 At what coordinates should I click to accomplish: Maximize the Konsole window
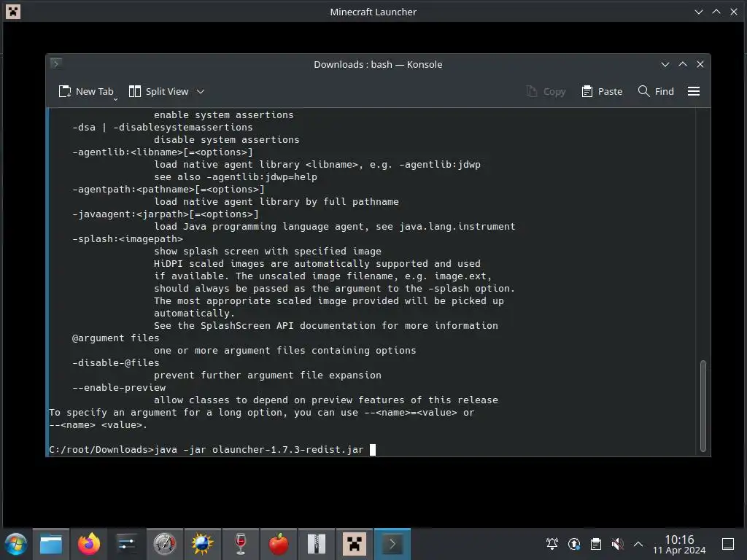683,64
